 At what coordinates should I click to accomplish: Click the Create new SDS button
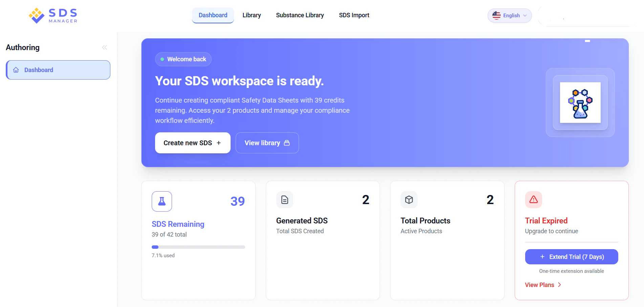tap(192, 142)
